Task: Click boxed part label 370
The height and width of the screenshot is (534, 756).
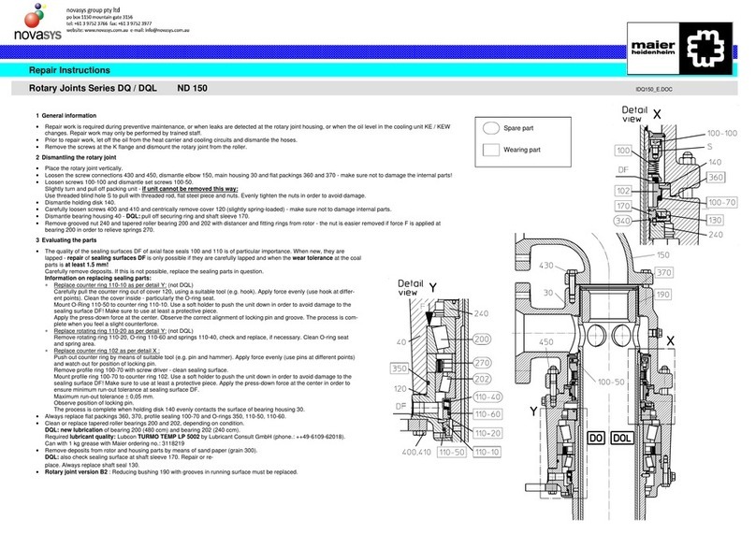Action: (664, 273)
